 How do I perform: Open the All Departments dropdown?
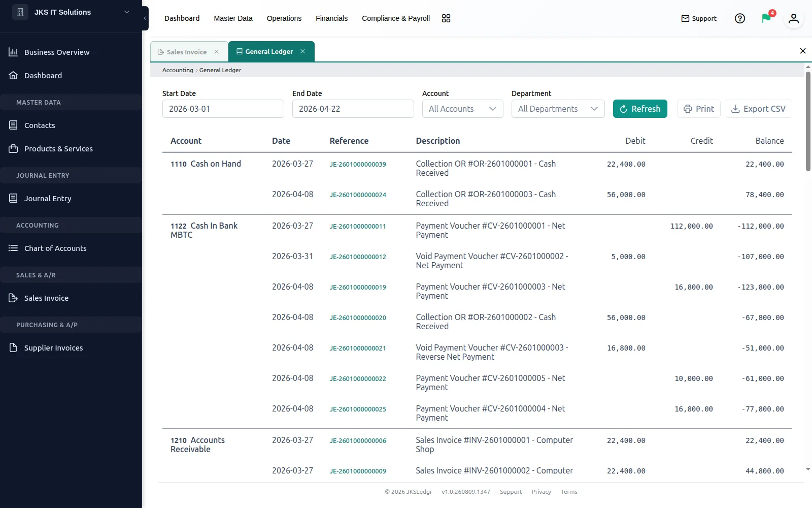click(558, 109)
